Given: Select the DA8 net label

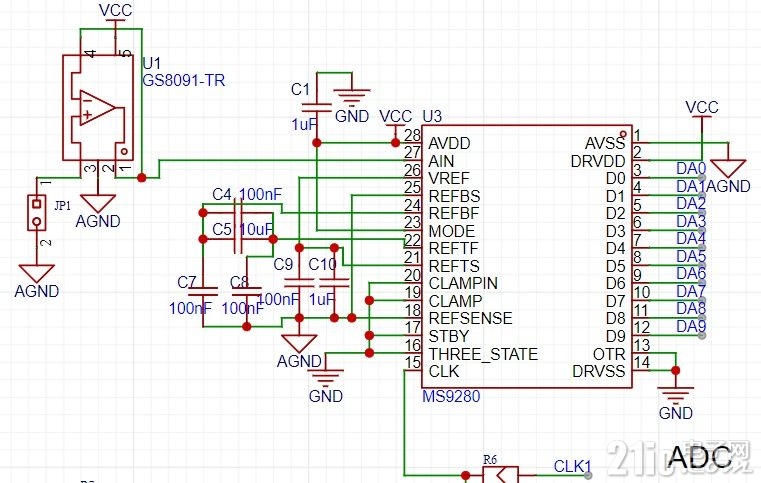Looking at the screenshot, I should point(691,308).
